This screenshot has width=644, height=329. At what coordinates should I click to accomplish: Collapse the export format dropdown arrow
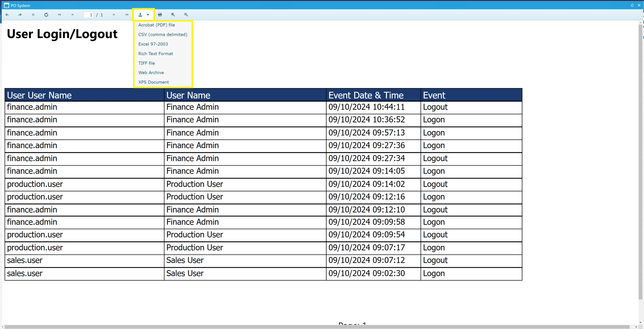click(148, 15)
